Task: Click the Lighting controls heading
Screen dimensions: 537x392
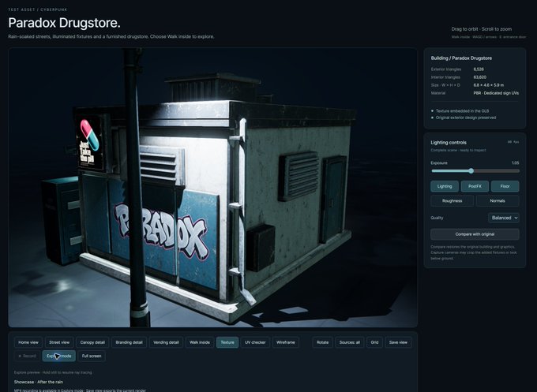Action: coord(449,142)
